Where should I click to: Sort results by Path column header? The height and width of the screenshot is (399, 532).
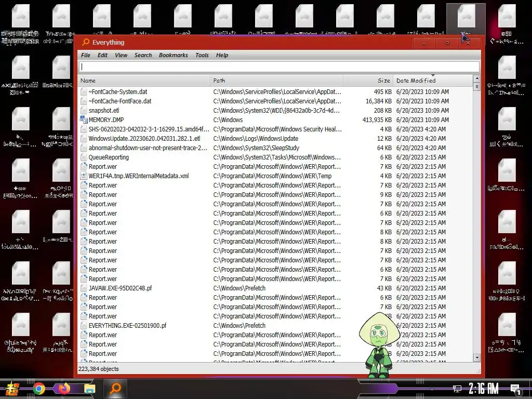point(276,81)
